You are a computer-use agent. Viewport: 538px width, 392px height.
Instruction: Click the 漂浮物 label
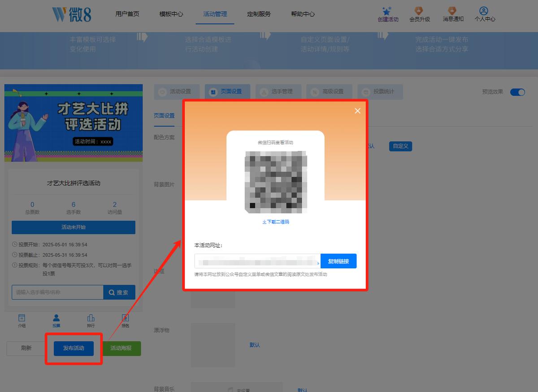click(161, 330)
